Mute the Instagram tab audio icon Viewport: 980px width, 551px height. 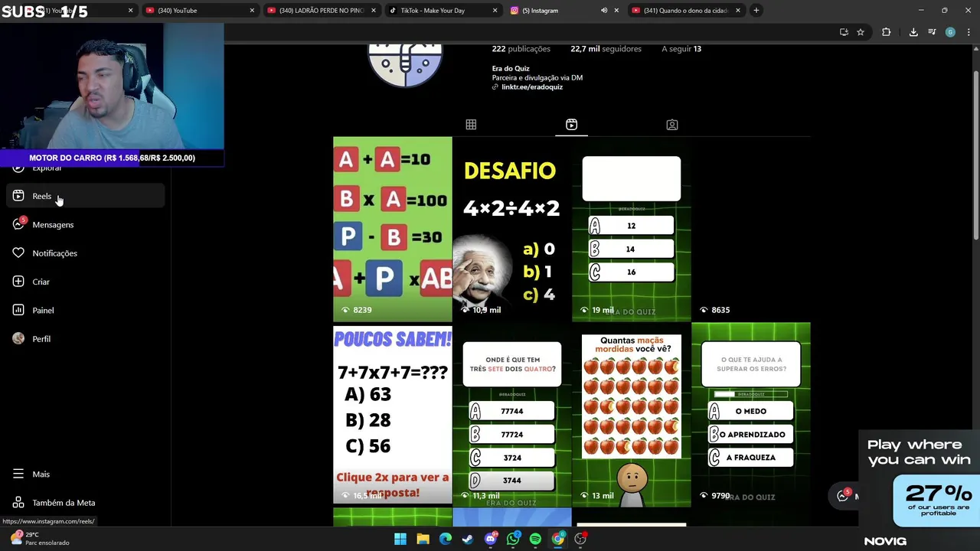click(604, 11)
